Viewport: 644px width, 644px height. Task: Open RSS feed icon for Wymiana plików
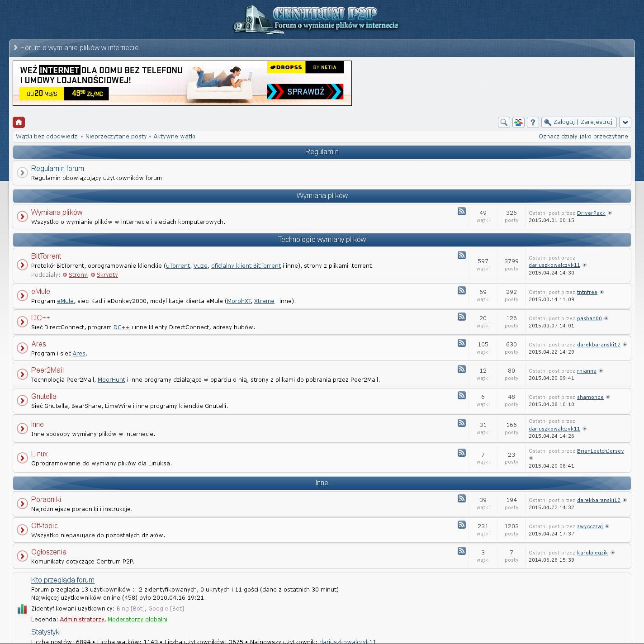(461, 211)
